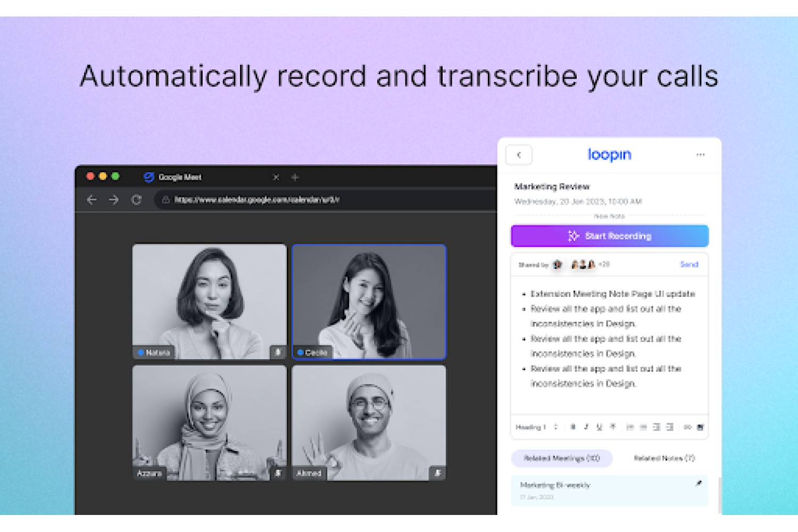Switch to Related Notes tab
Image resolution: width=798 pixels, height=532 pixels.
point(664,458)
